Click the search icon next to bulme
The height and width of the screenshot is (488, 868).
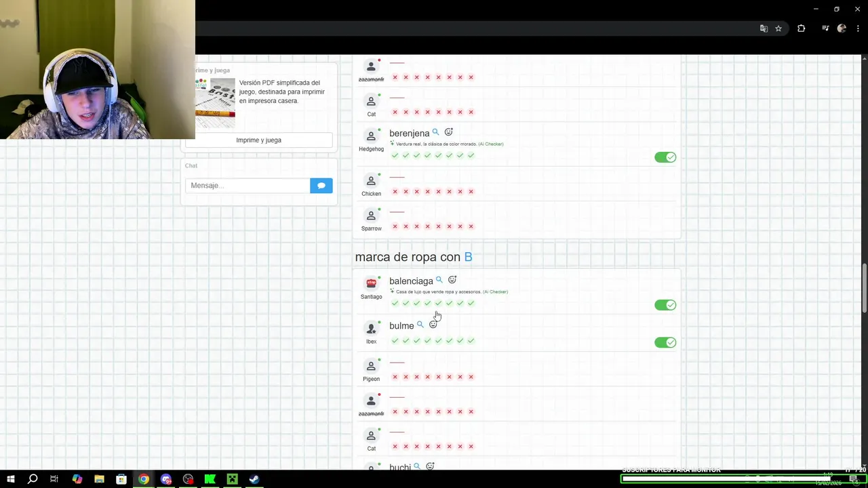coord(420,325)
